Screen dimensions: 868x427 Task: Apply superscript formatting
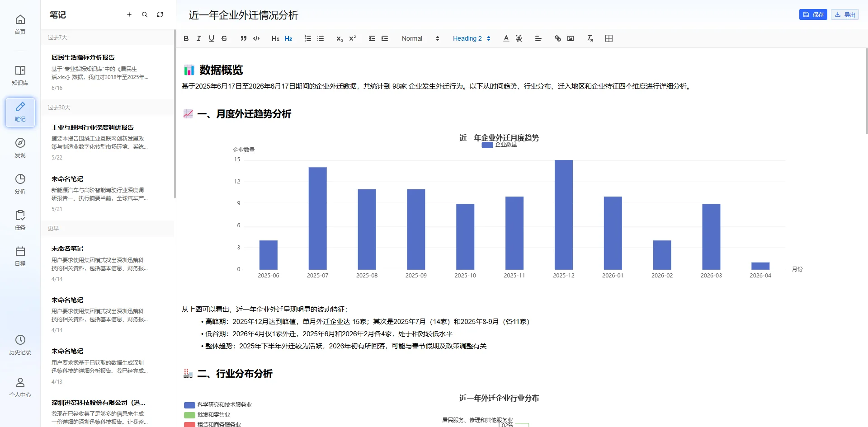[x=353, y=38]
